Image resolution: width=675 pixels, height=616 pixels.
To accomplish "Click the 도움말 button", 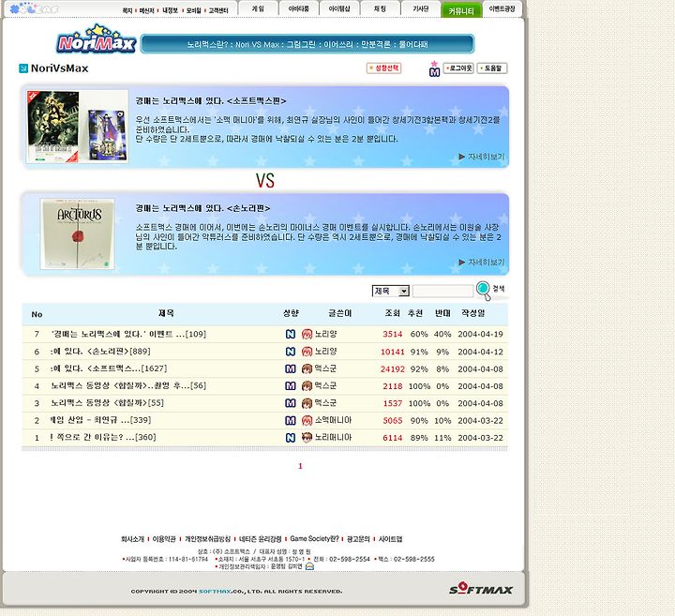I will point(492,68).
